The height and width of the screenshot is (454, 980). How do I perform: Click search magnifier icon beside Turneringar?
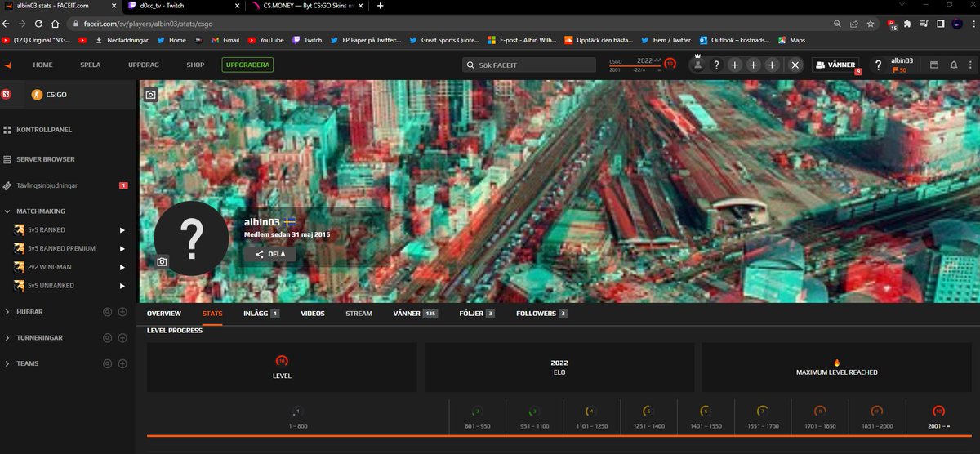point(106,337)
